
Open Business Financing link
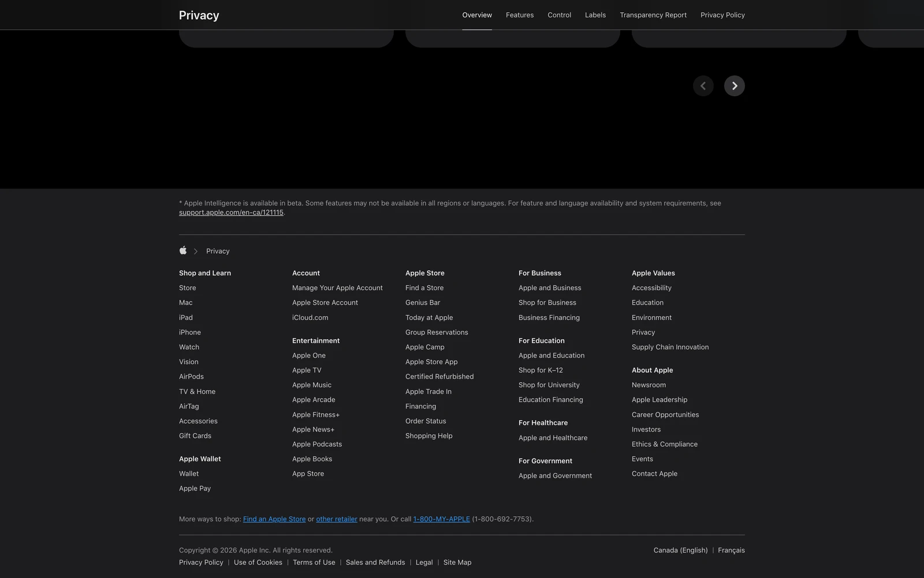(549, 318)
